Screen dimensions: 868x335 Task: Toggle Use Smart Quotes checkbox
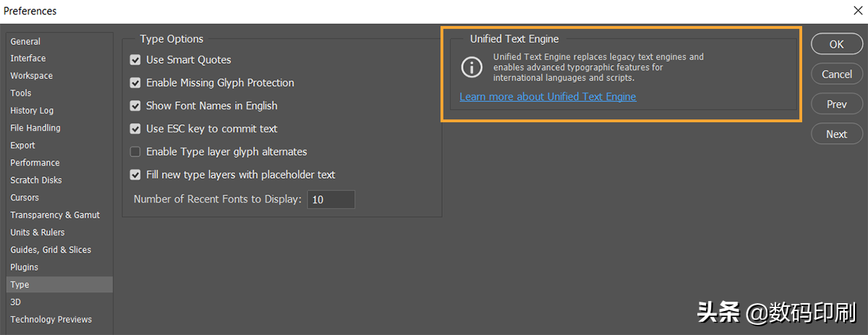pyautogui.click(x=135, y=59)
